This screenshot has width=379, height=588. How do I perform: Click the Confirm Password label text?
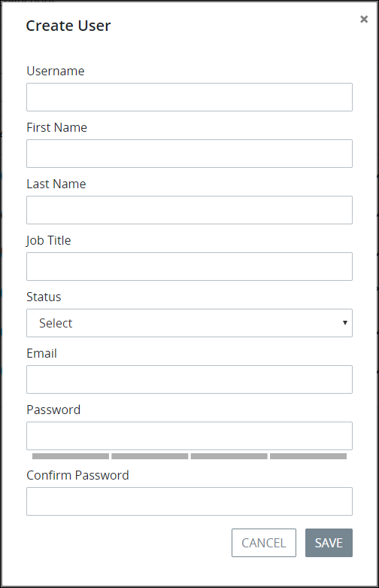pos(77,475)
